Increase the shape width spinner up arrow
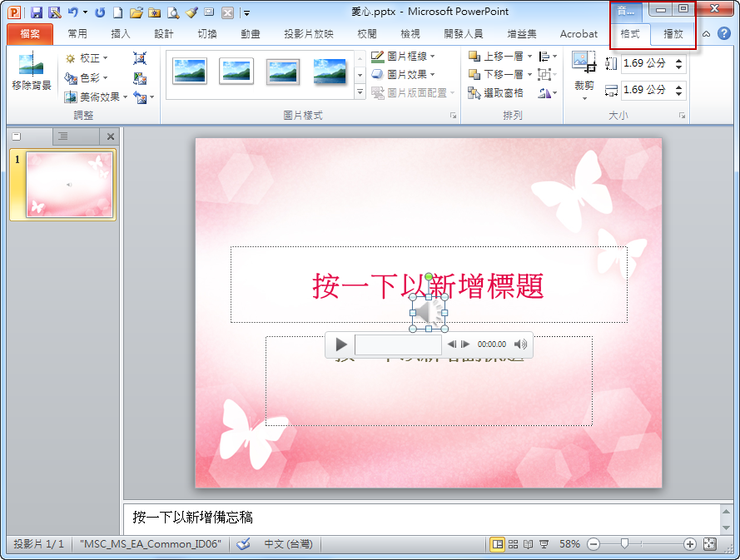Image resolution: width=740 pixels, height=560 pixels. [x=678, y=87]
